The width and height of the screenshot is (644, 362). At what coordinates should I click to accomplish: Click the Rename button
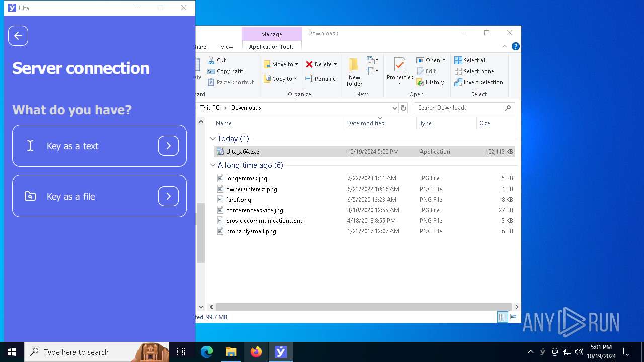320,79
